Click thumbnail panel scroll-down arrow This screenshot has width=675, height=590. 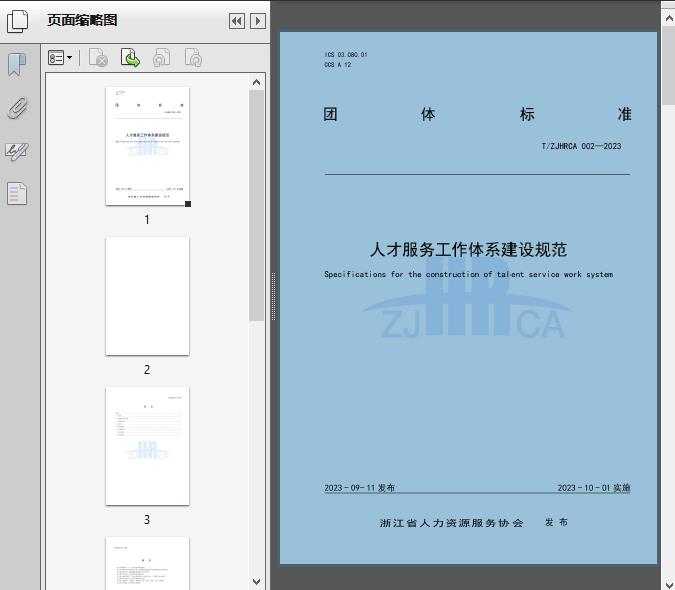coord(257,582)
